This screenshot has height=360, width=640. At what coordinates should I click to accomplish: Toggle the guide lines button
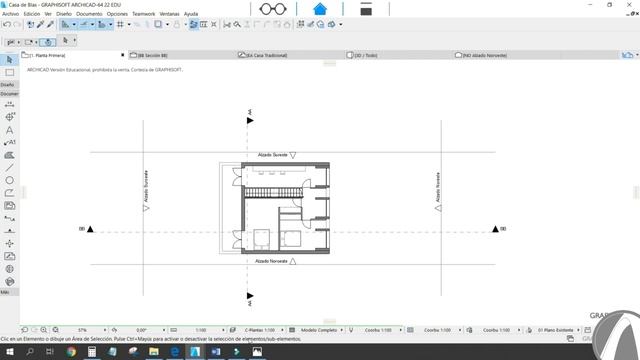(x=65, y=24)
